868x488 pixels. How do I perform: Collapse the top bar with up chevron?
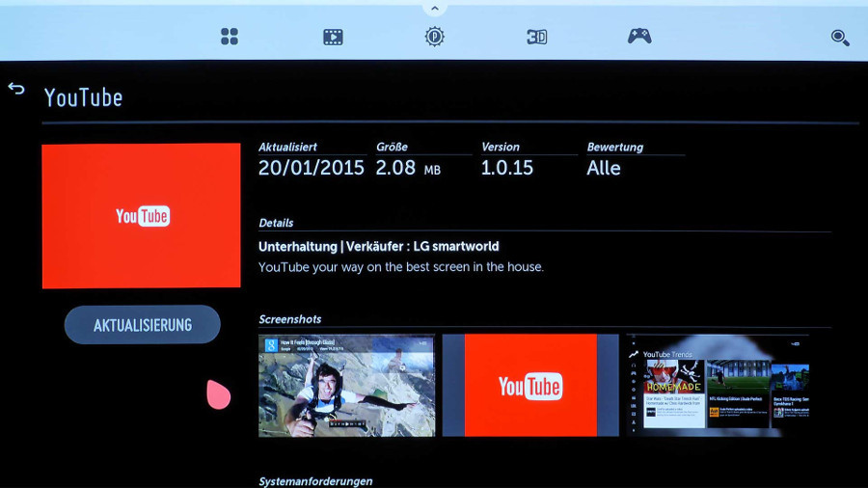coord(435,9)
